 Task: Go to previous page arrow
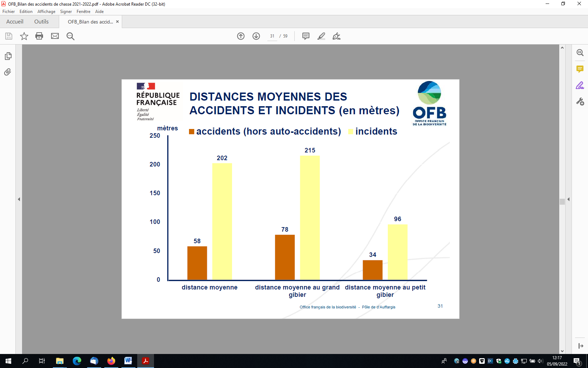[241, 36]
